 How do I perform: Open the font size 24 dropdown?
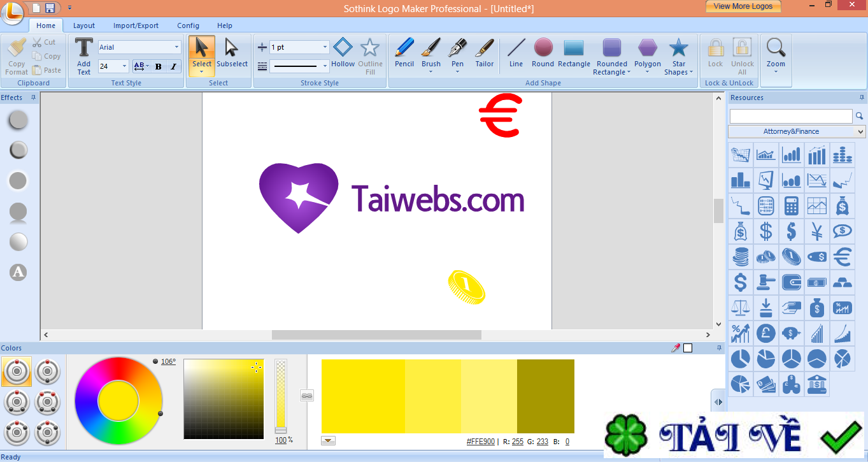[x=124, y=66]
